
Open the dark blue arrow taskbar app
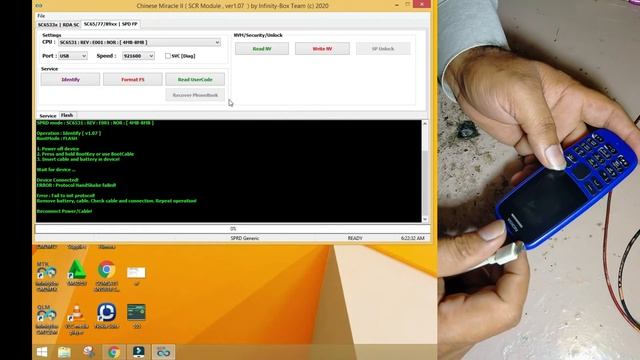(138, 352)
